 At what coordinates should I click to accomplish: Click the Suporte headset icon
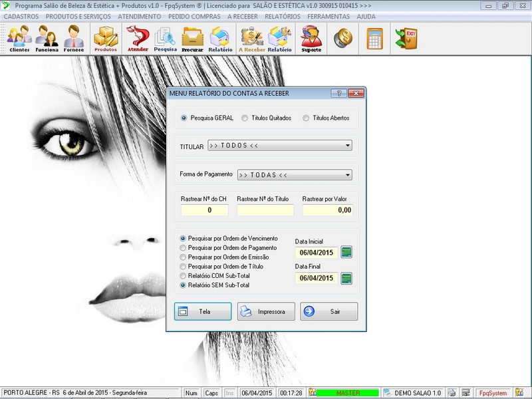point(311,39)
